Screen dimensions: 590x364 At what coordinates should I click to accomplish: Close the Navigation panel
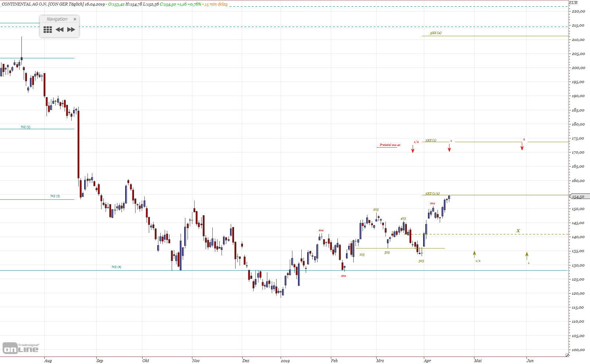(75, 19)
